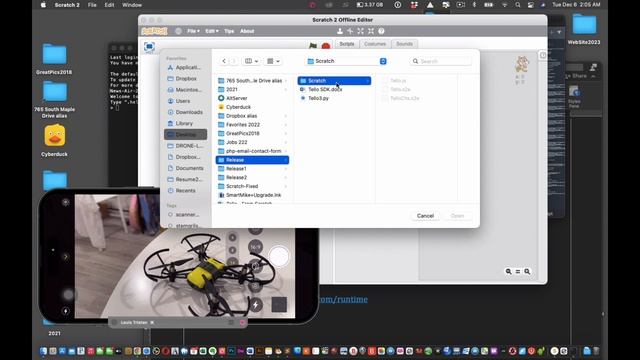Click the file dialog Search field
Screen dimensions: 640x360
click(441, 61)
